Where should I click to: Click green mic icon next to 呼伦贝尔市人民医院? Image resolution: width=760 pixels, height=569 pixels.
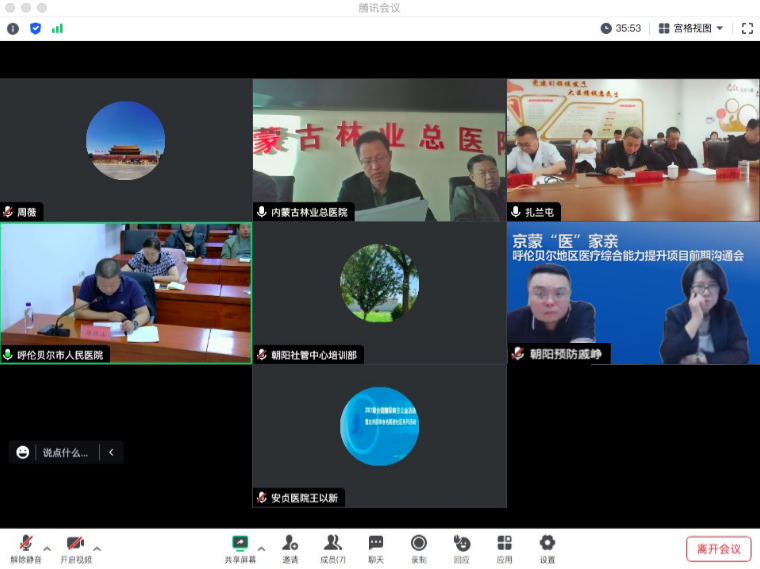click(x=8, y=355)
